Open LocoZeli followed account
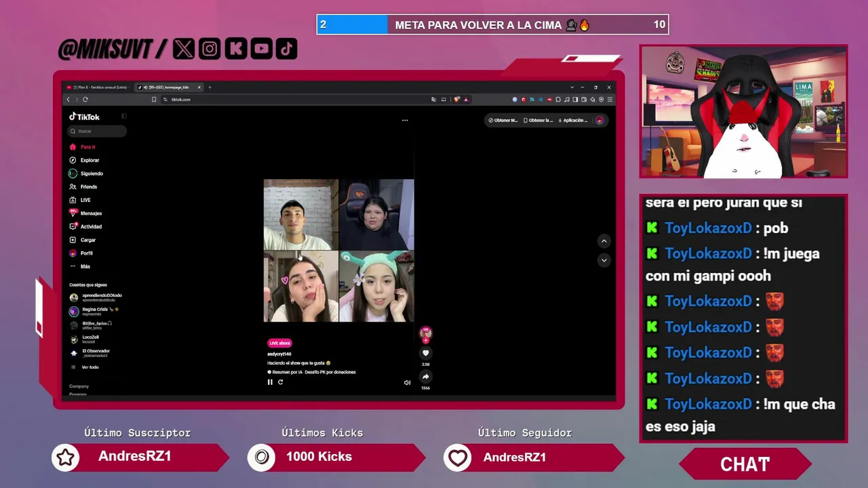This screenshot has width=868, height=488. click(x=84, y=339)
